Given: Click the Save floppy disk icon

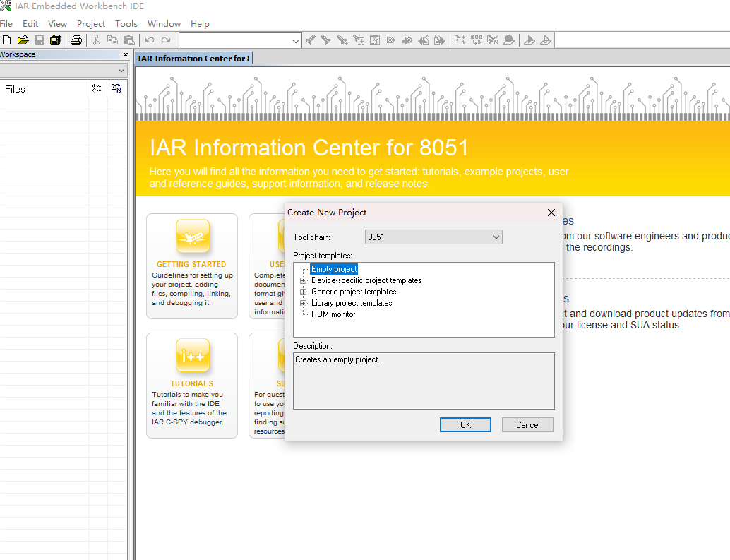Looking at the screenshot, I should coord(40,40).
